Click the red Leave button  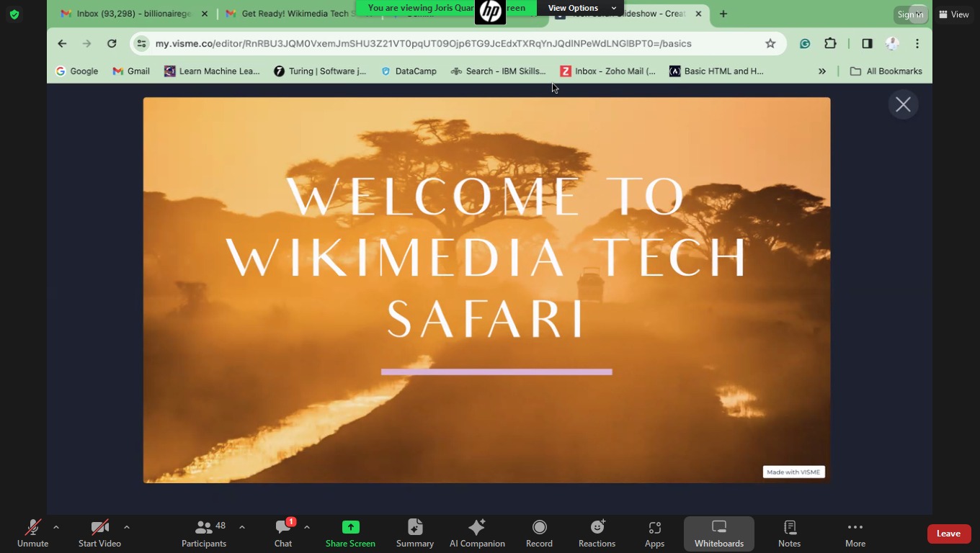[x=948, y=534]
